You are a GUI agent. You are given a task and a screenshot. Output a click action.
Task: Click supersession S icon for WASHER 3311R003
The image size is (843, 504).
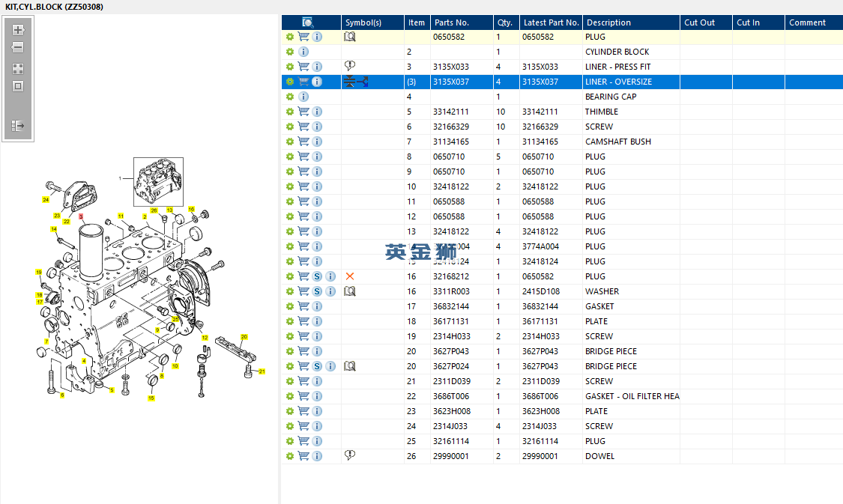317,291
